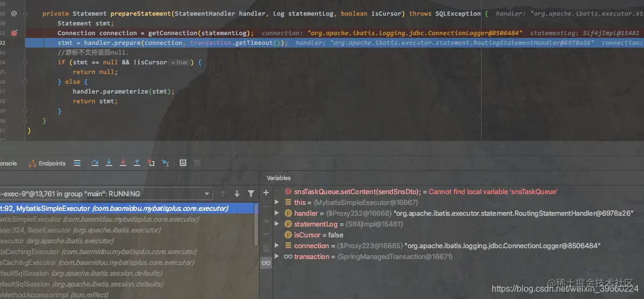
Task: Toggle show watches glasses button
Action: (x=266, y=263)
